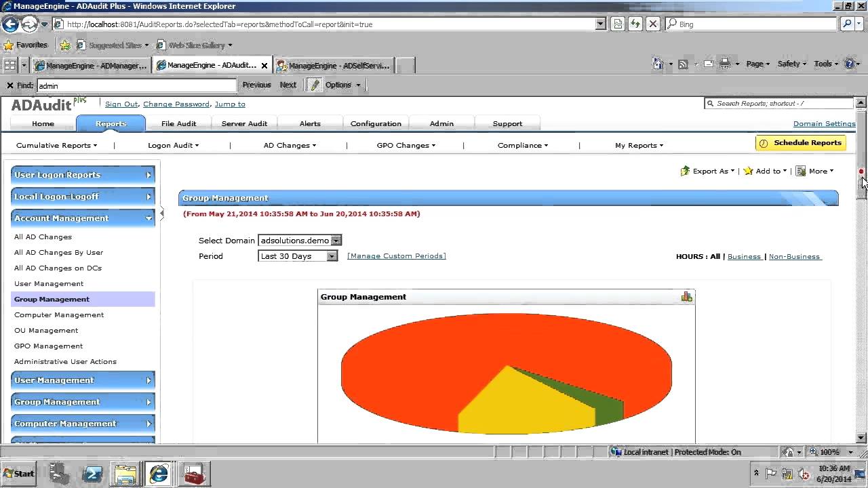Click the RSS Feeds icon
The width and height of the screenshot is (868, 488).
[683, 64]
